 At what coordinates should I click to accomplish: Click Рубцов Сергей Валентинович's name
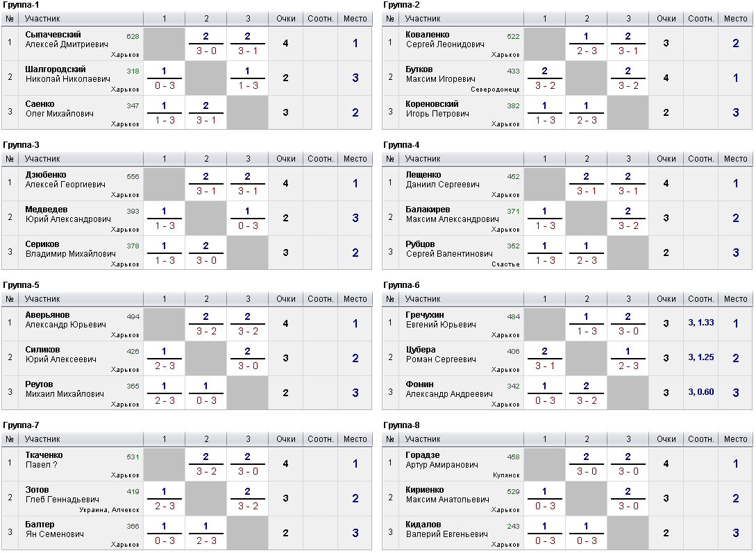(449, 249)
